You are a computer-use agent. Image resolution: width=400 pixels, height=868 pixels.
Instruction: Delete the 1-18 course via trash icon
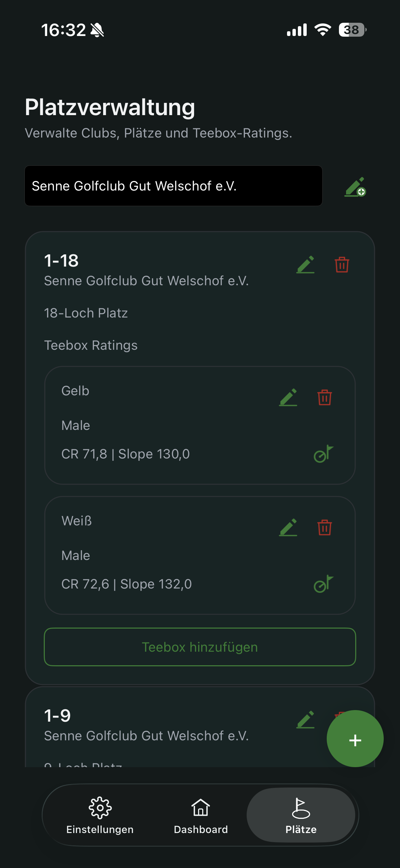[342, 265]
